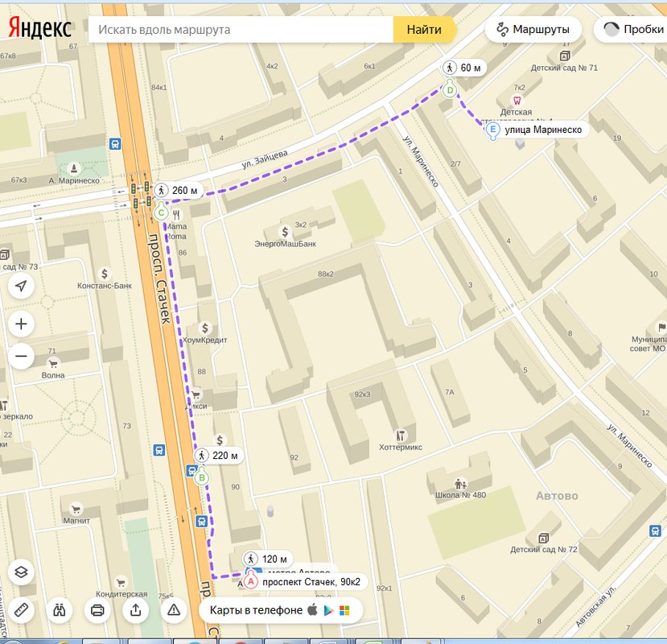
Task: Share the map via share icon
Action: pos(135,609)
